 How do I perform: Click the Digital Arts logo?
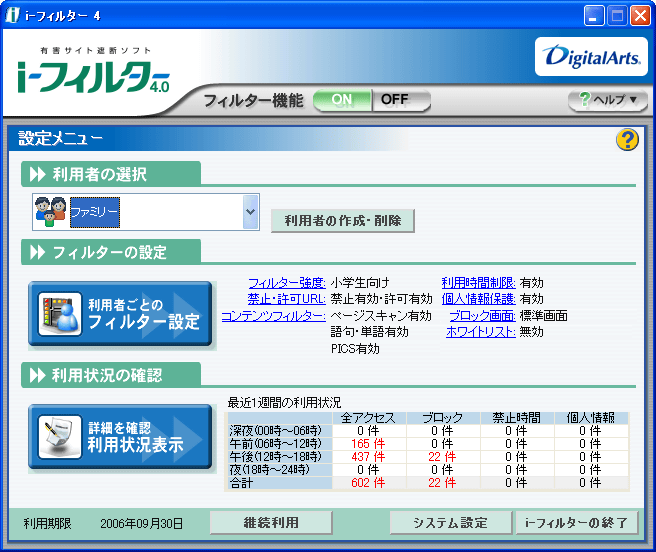point(591,56)
